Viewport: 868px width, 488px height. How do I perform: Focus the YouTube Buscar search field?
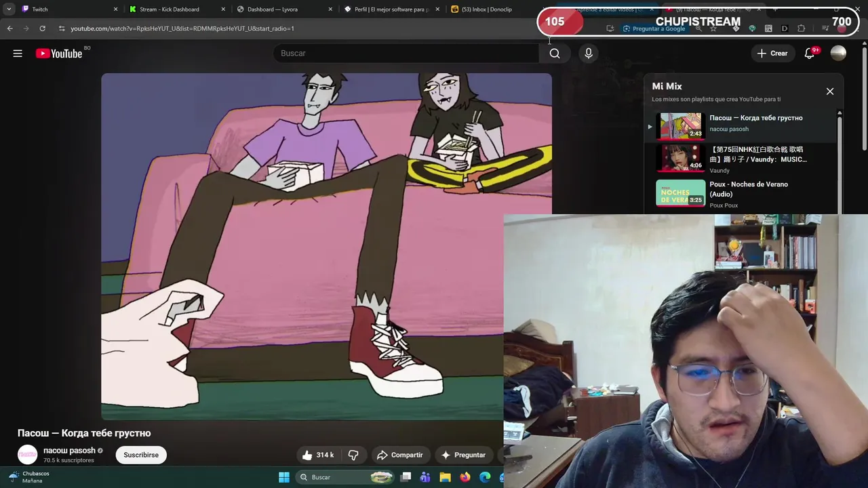pyautogui.click(x=406, y=54)
